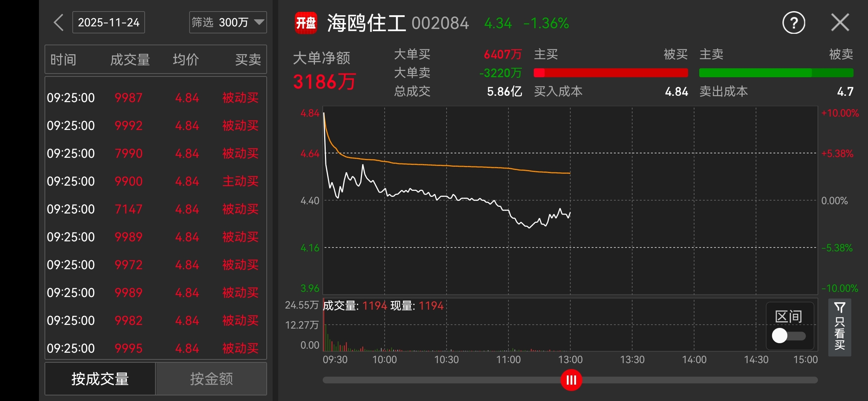Image resolution: width=868 pixels, height=401 pixels.
Task: Close the panel with the X icon
Action: click(x=840, y=23)
